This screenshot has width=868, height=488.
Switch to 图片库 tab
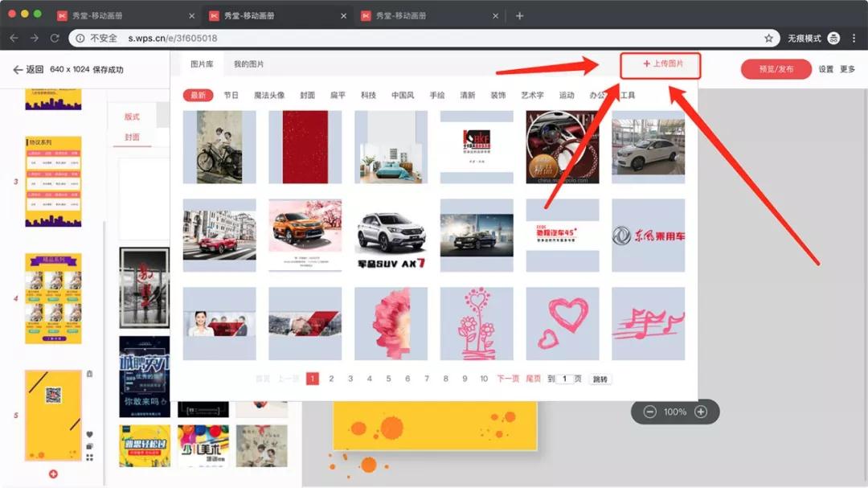202,64
